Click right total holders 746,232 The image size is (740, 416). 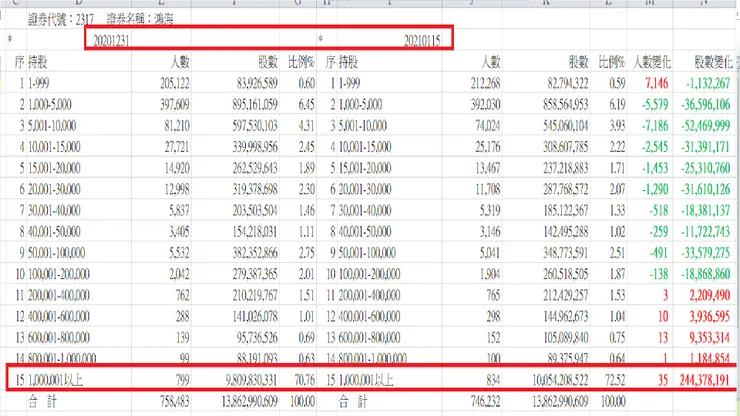485,402
